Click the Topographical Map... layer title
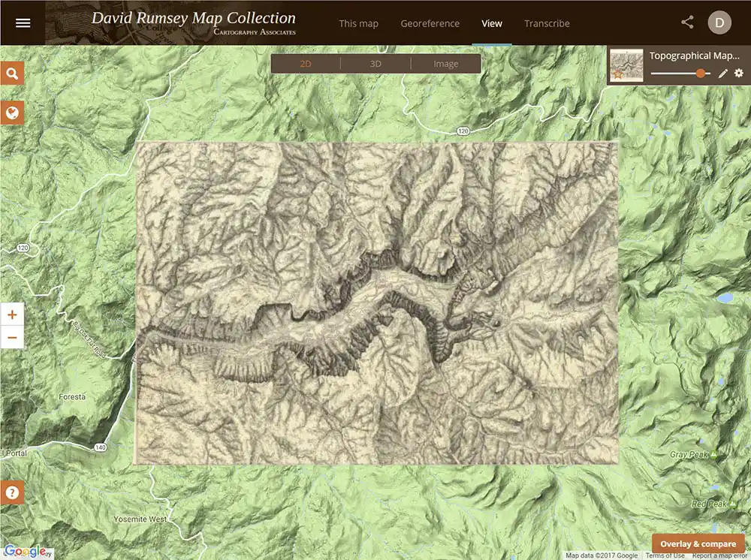The image size is (751, 560). pos(695,56)
